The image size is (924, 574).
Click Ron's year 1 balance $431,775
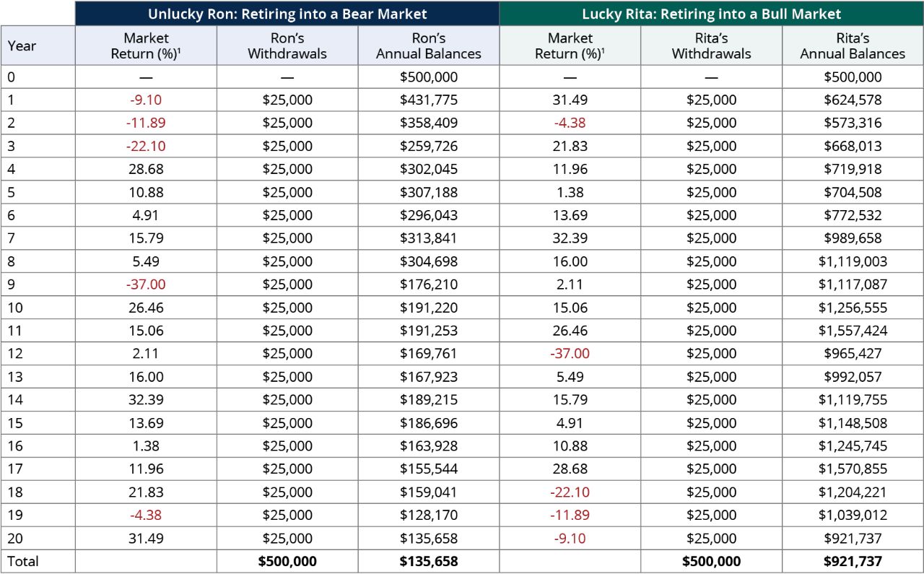click(429, 100)
